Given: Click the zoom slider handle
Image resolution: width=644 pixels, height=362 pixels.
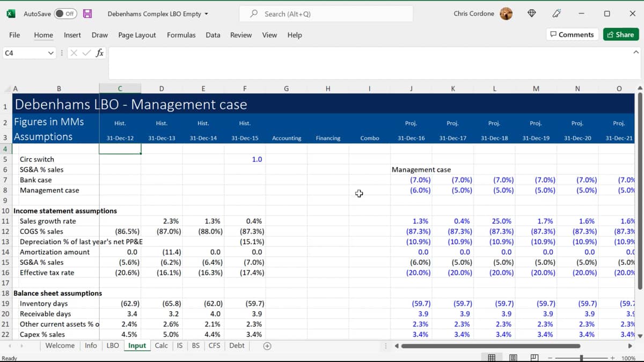Looking at the screenshot, I should [582, 358].
